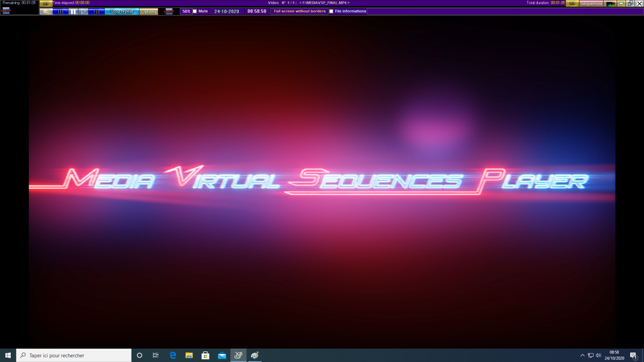Open the Sequences panel
644x362 pixels.
(591, 3)
